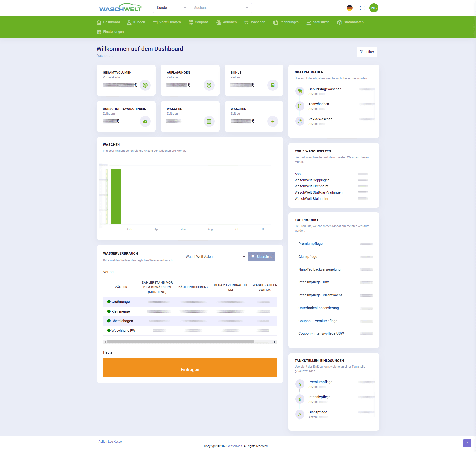This screenshot has width=476, height=452.
Task: Click Unterbodenkonservierung product row
Action: tap(334, 308)
